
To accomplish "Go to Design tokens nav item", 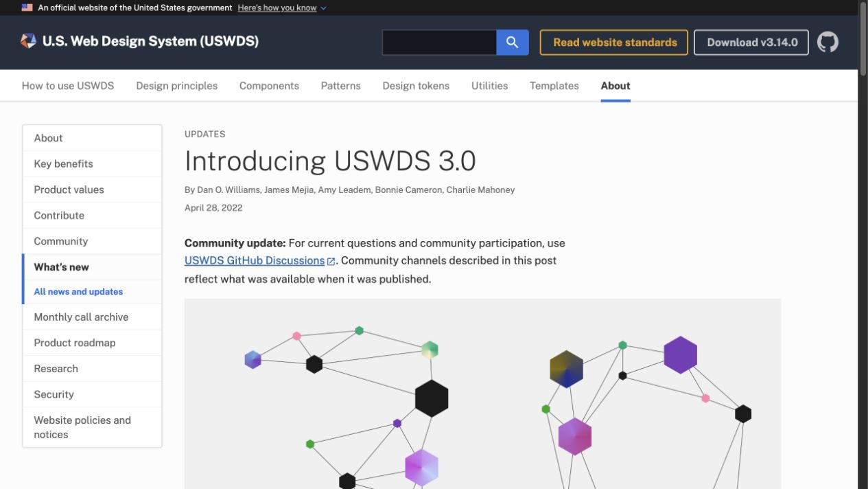I will [416, 86].
